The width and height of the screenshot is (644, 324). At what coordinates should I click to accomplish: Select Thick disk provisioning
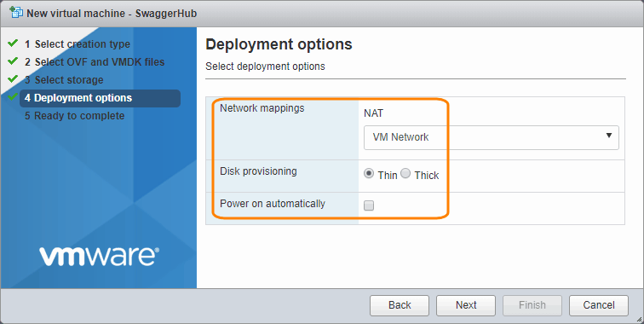pos(405,174)
